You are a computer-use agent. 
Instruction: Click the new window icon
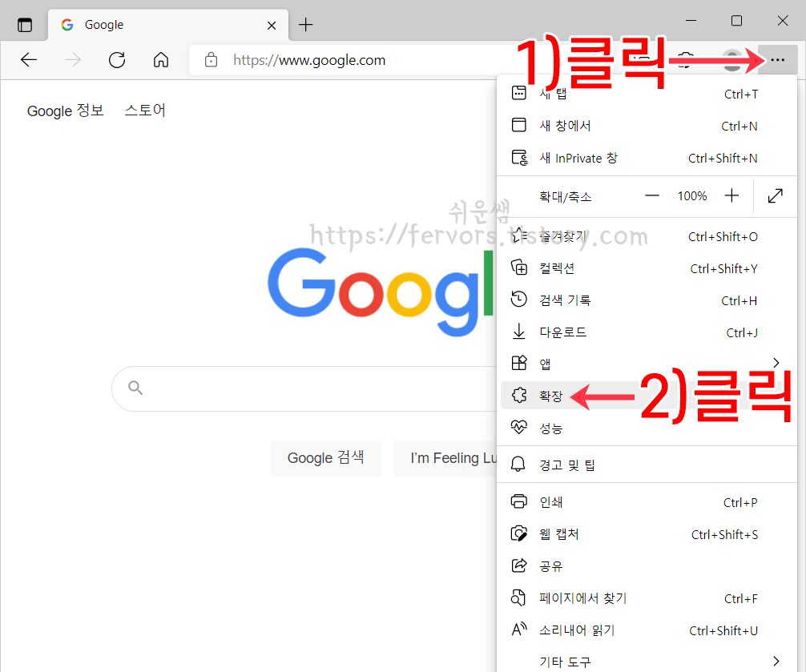coord(518,125)
